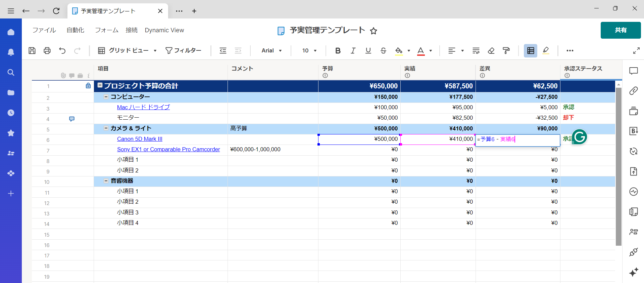Click the highlight changes icon
Viewport: 644px width, 283px height.
pyautogui.click(x=546, y=50)
